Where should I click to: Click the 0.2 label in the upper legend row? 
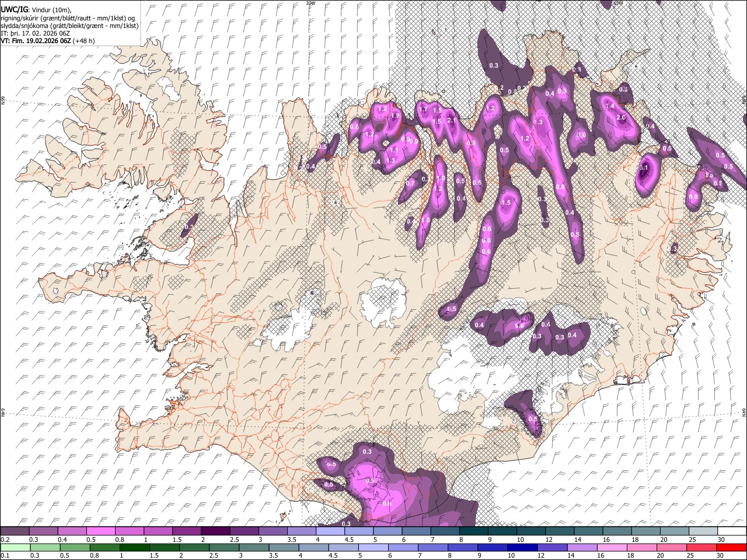click(5, 540)
